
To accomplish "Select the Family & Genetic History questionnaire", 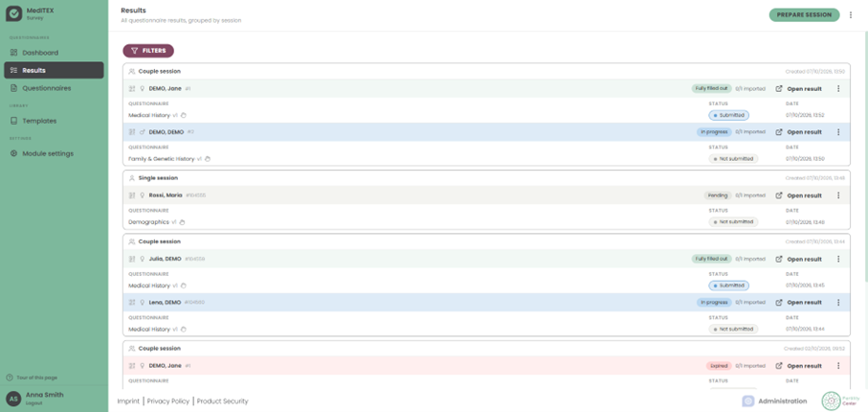I will [x=162, y=159].
